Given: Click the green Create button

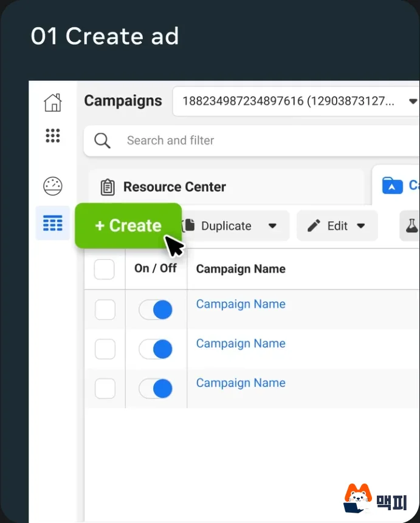Looking at the screenshot, I should pos(128,225).
